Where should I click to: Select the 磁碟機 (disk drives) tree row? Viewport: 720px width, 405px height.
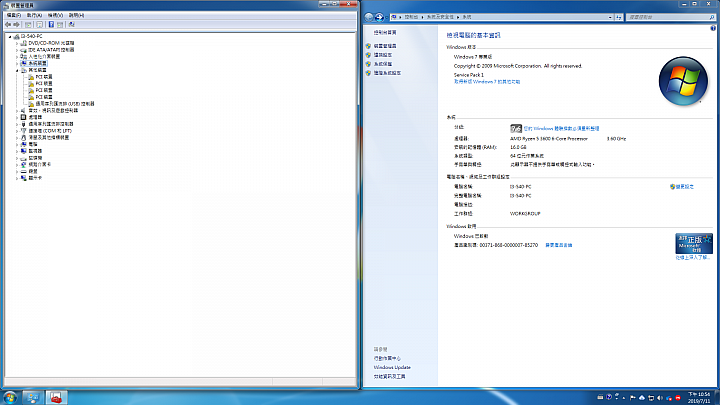31,158
